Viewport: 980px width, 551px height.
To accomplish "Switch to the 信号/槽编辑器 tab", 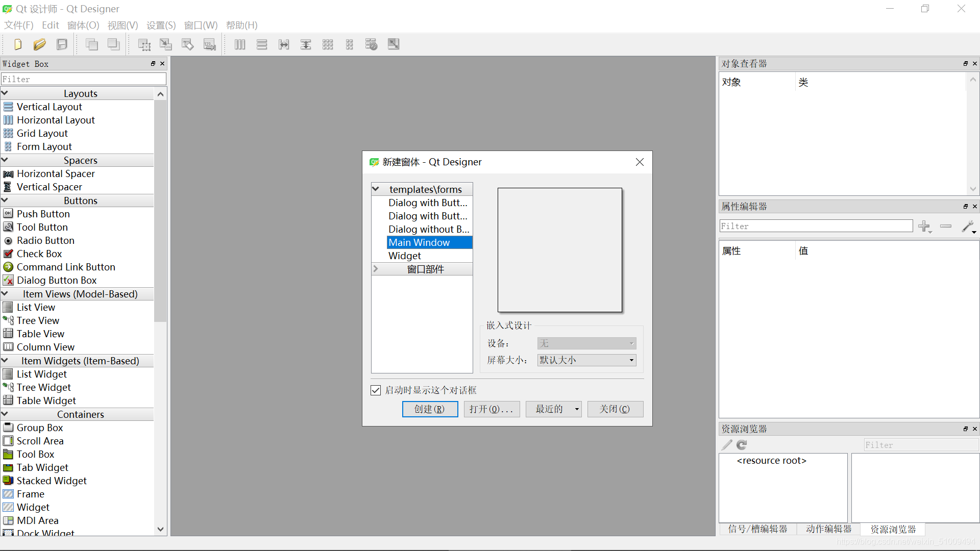I will (x=757, y=529).
